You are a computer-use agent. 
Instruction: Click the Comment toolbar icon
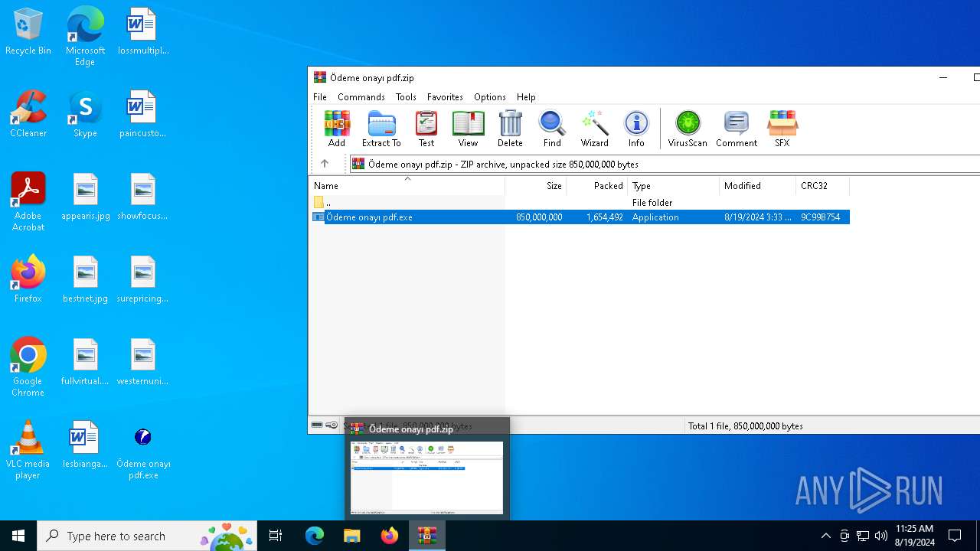click(x=737, y=129)
